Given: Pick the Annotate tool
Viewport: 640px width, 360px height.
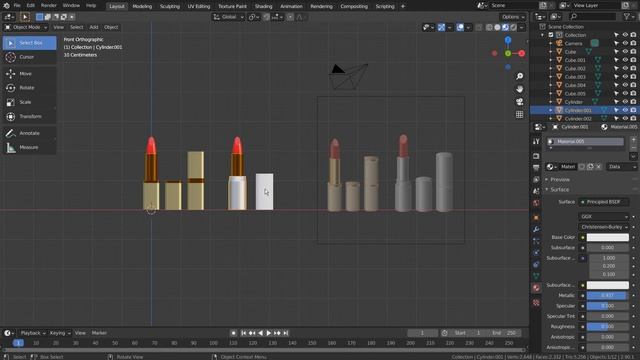Looking at the screenshot, I should click(x=29, y=133).
